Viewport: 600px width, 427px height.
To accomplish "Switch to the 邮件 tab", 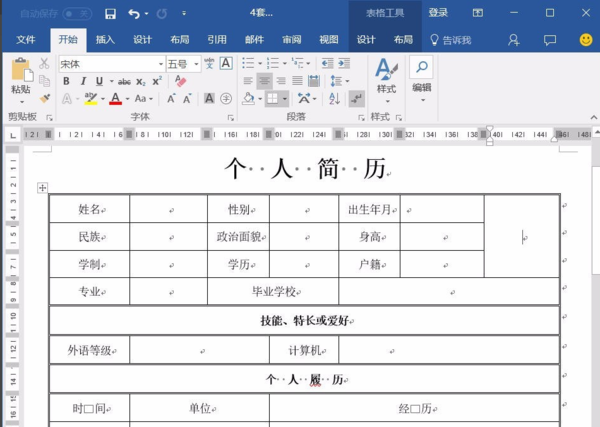I will coord(254,39).
